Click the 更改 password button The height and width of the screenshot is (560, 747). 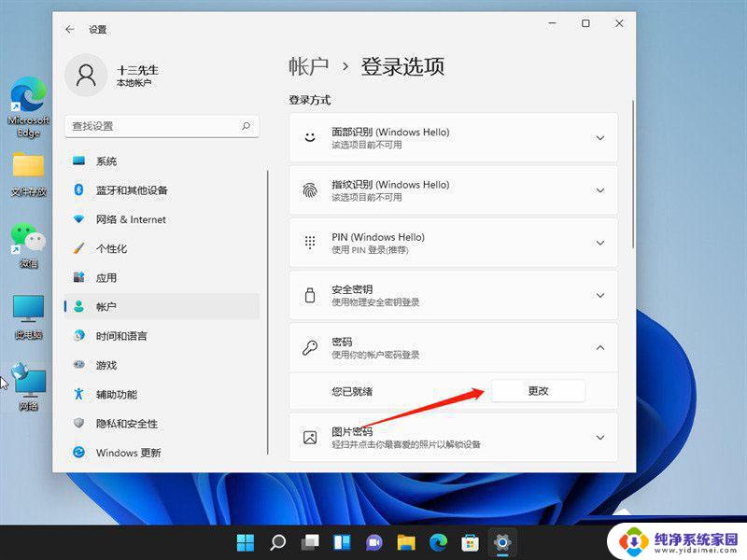539,390
